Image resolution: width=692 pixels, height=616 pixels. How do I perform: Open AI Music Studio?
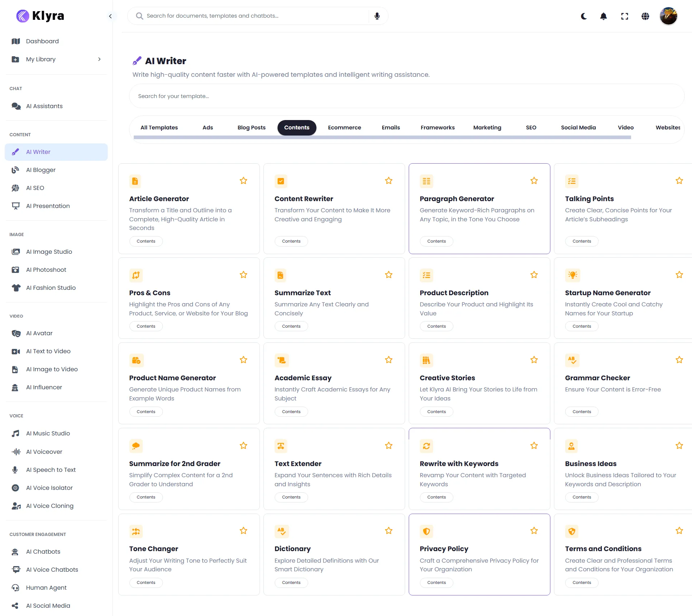(56, 433)
